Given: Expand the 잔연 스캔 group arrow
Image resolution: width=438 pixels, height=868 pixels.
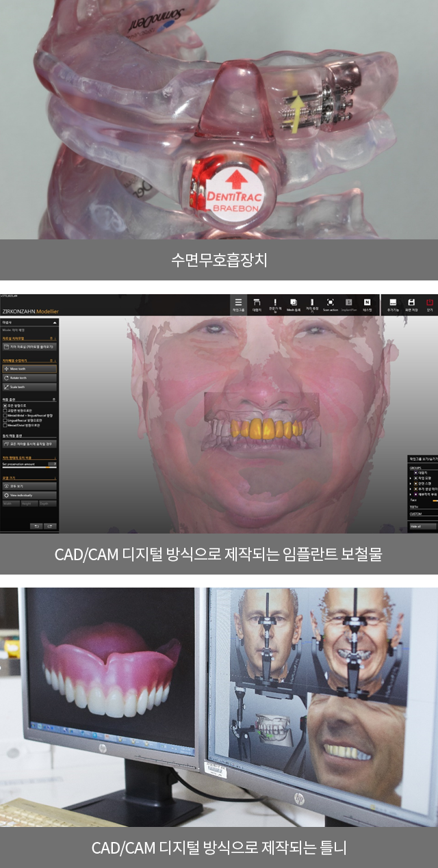Looking at the screenshot, I should [x=411, y=484].
